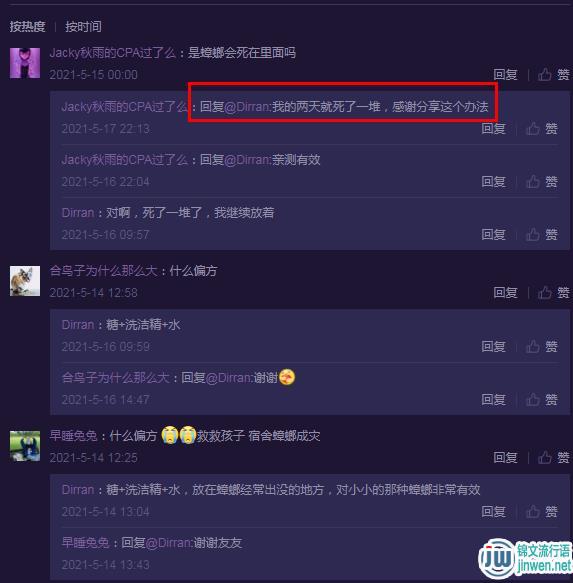Like the 谢谢 emoji reply
This screenshot has height=583, width=573.
pyautogui.click(x=541, y=399)
